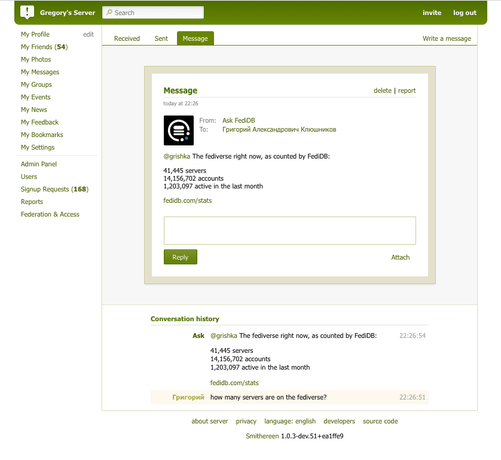Go to My Photos

coord(36,59)
